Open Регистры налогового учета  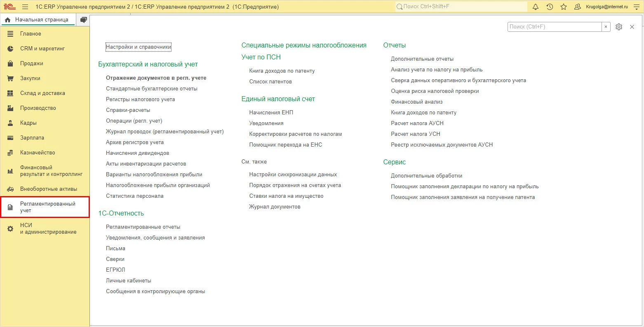[x=141, y=100]
